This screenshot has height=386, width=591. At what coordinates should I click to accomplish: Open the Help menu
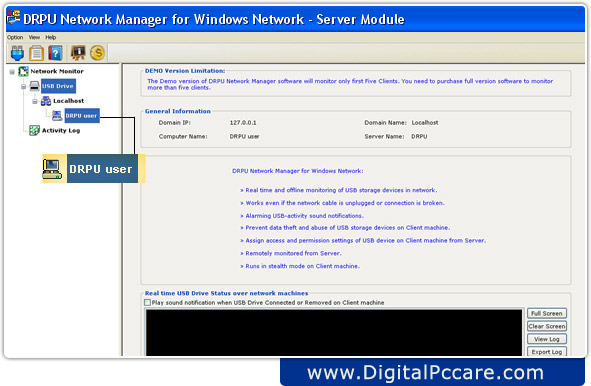51,37
